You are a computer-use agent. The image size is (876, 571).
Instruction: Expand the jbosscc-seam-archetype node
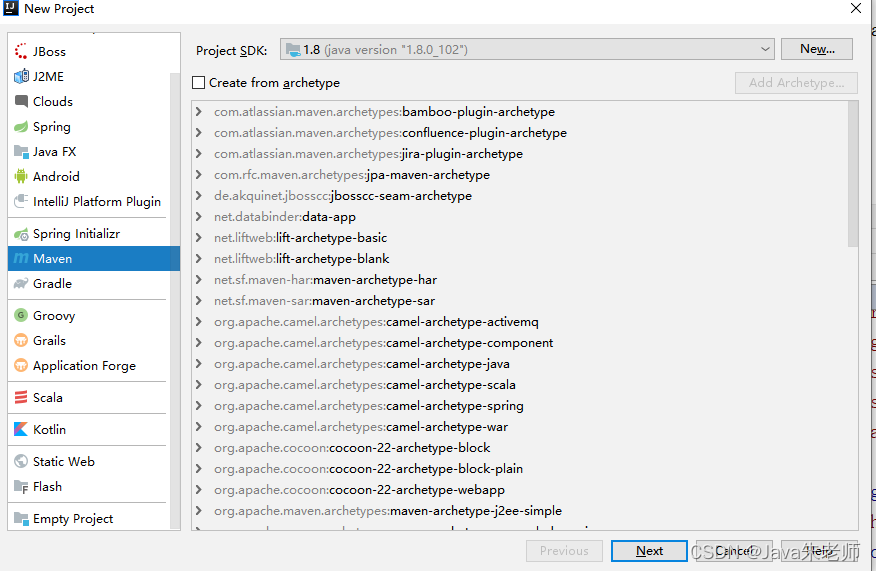point(198,196)
